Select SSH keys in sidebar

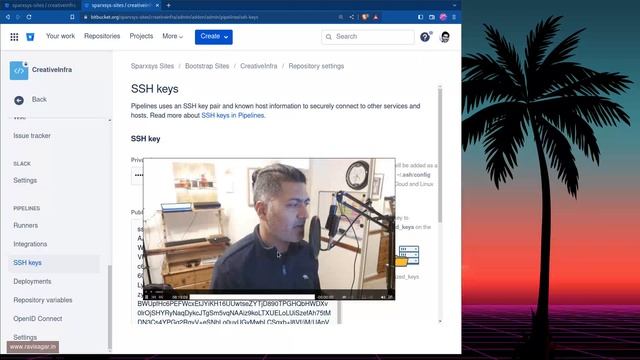point(27,263)
